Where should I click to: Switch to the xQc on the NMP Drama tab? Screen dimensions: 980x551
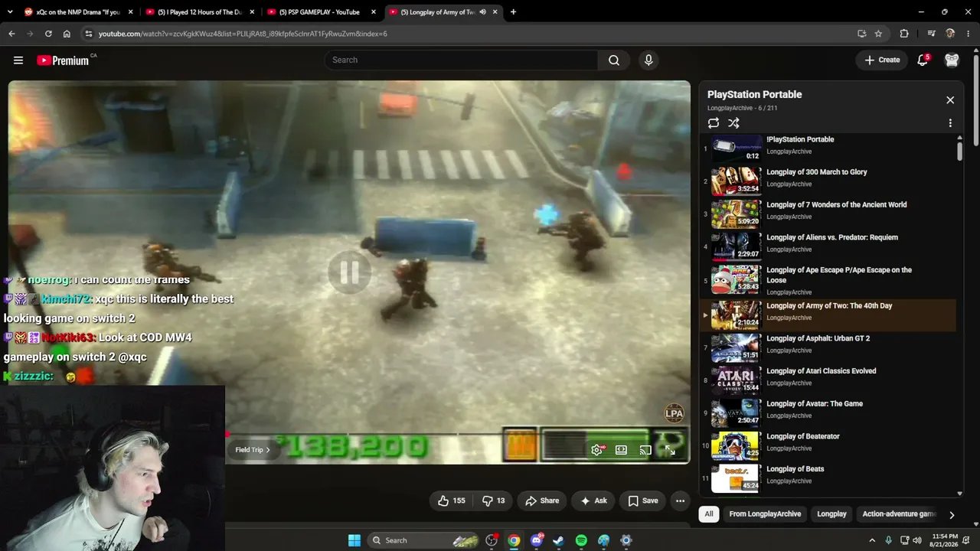coord(78,11)
